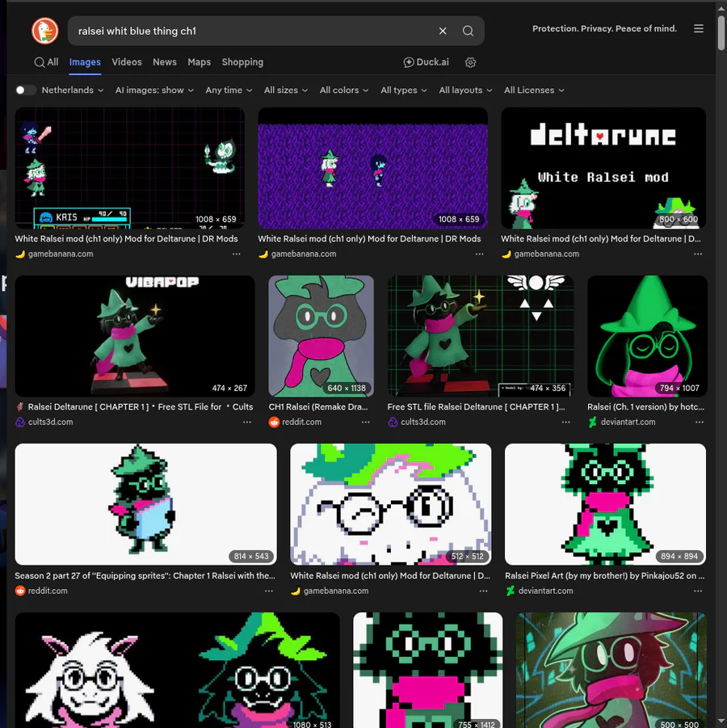Open the All colors filter dropdown
This screenshot has width=727, height=728.
pos(344,90)
